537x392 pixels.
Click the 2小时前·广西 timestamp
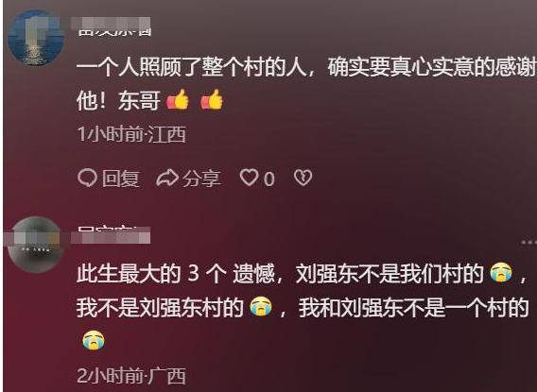point(131,376)
